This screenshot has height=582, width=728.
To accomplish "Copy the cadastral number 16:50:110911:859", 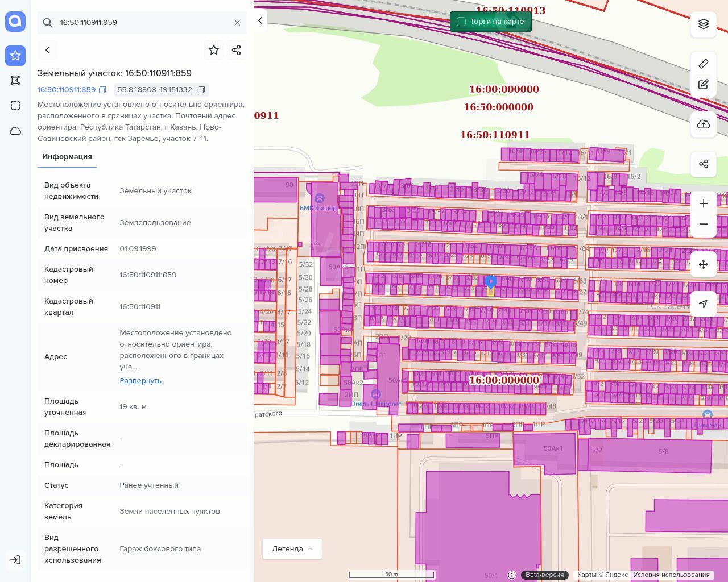I will click(x=102, y=90).
